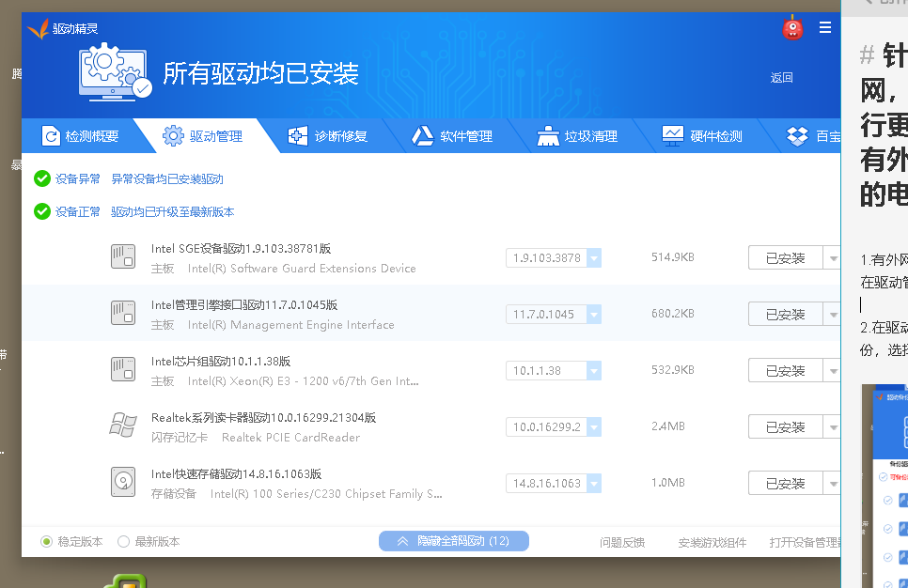This screenshot has width=908, height=588.
Task: Click 已安装 button for Intel SGE driver
Action: [x=786, y=258]
